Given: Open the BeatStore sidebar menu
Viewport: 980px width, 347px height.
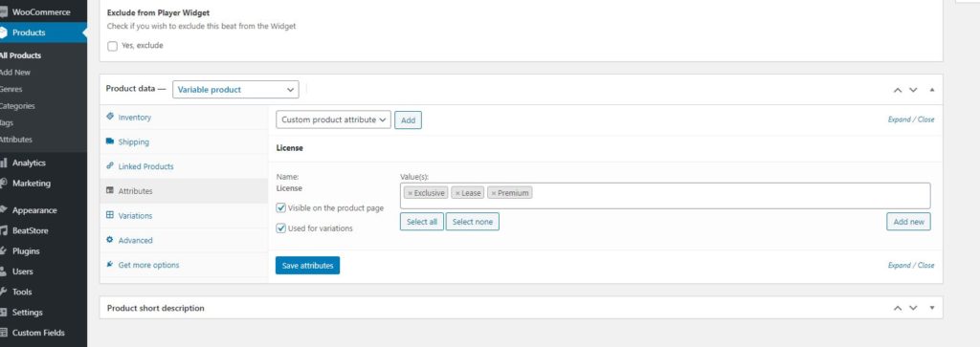Looking at the screenshot, I should (30, 230).
